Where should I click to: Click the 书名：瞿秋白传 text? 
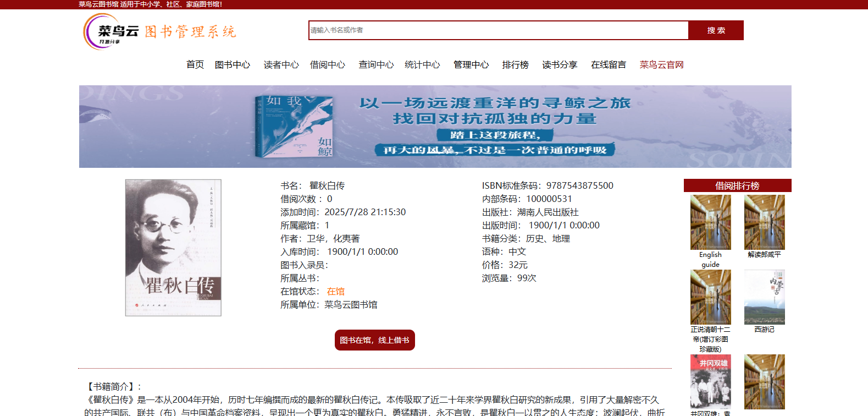coord(313,186)
